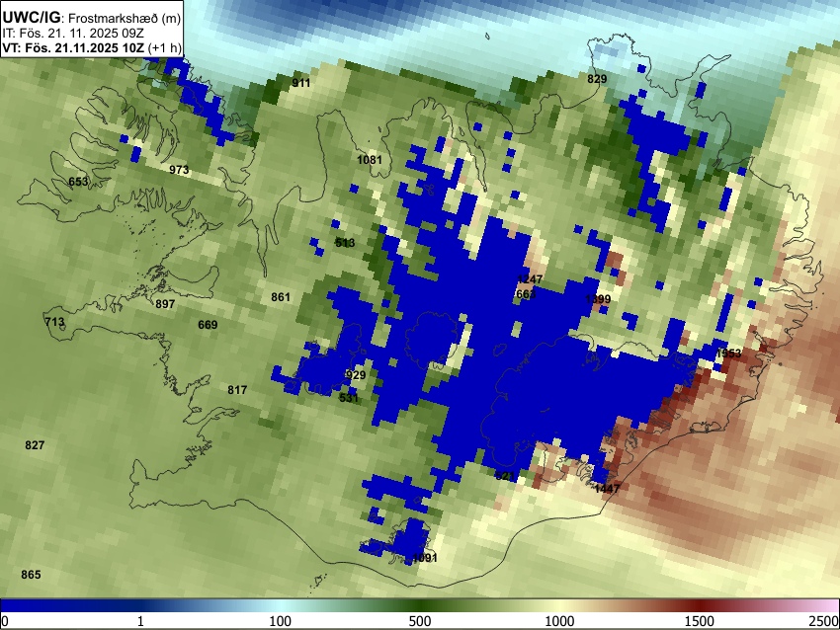
Task: Click the 'Frostmarkshæð (m)' title text
Action: (125, 18)
